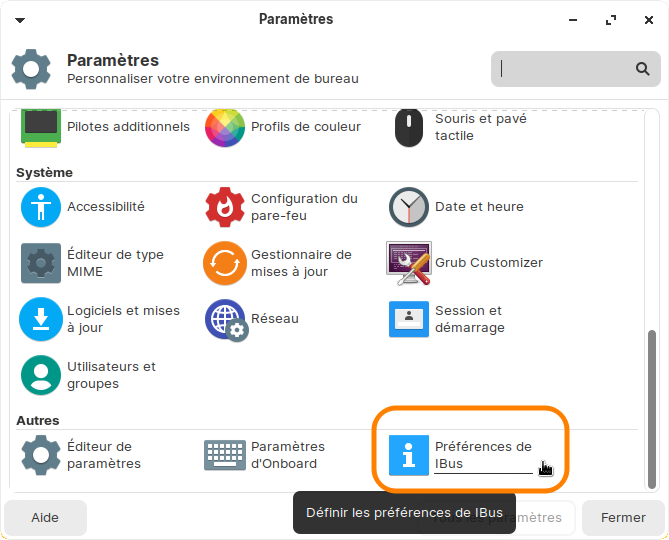Launch Éditeur de paramètres icon
Viewport: 669px width, 540px height.
point(41,455)
